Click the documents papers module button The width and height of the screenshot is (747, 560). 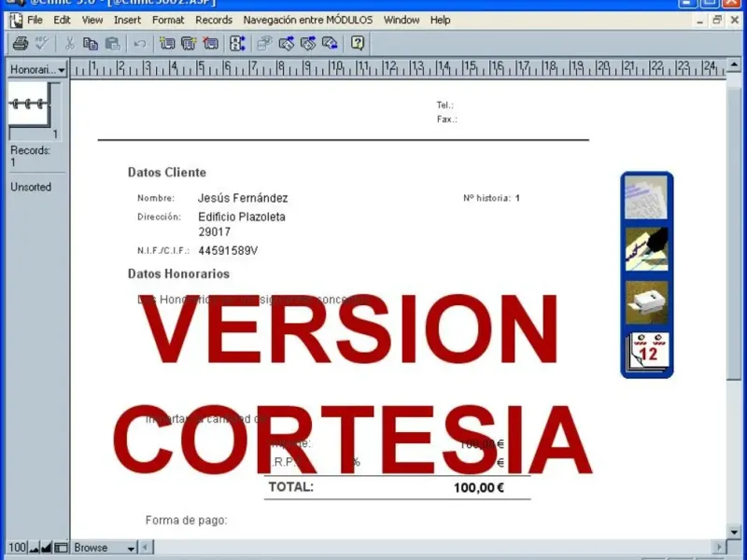point(646,197)
